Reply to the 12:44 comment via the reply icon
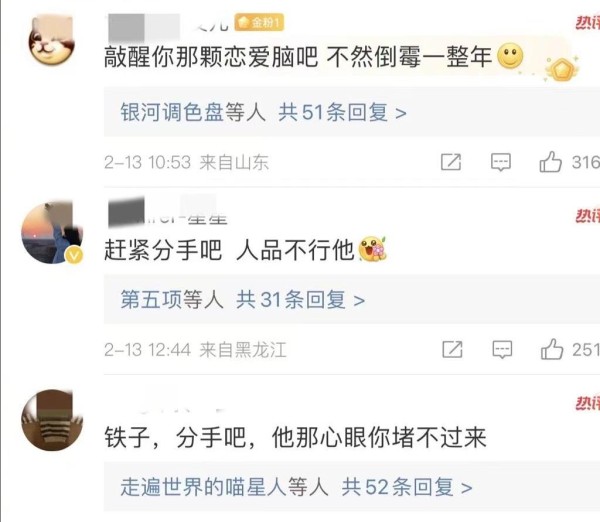Image resolution: width=600 pixels, height=522 pixels. (x=502, y=349)
